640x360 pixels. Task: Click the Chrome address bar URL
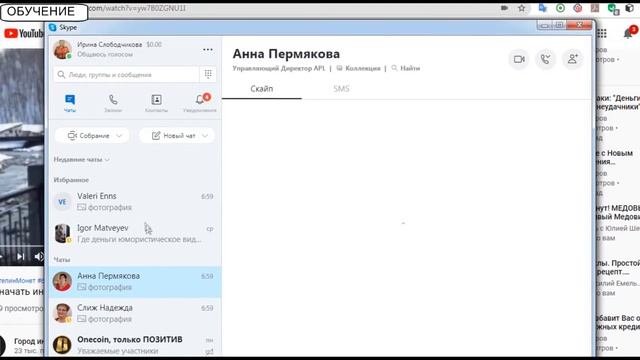137,8
